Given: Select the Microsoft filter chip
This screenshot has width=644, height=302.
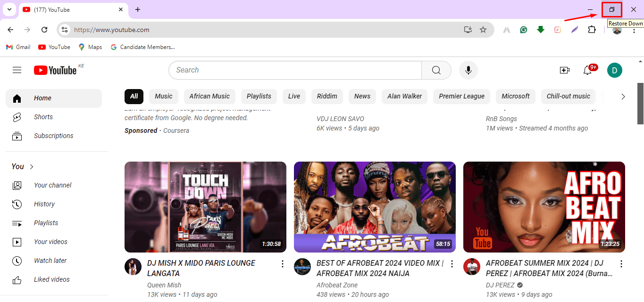Looking at the screenshot, I should (x=516, y=96).
